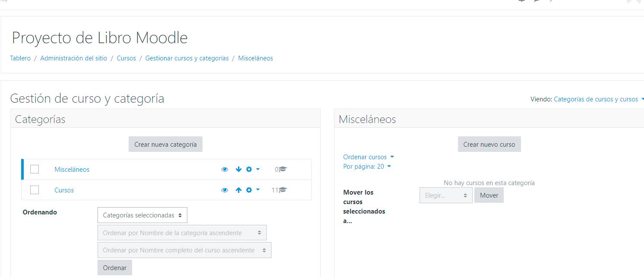The width and height of the screenshot is (644, 277).
Task: Go to Tablero breadcrumb
Action: [20, 58]
